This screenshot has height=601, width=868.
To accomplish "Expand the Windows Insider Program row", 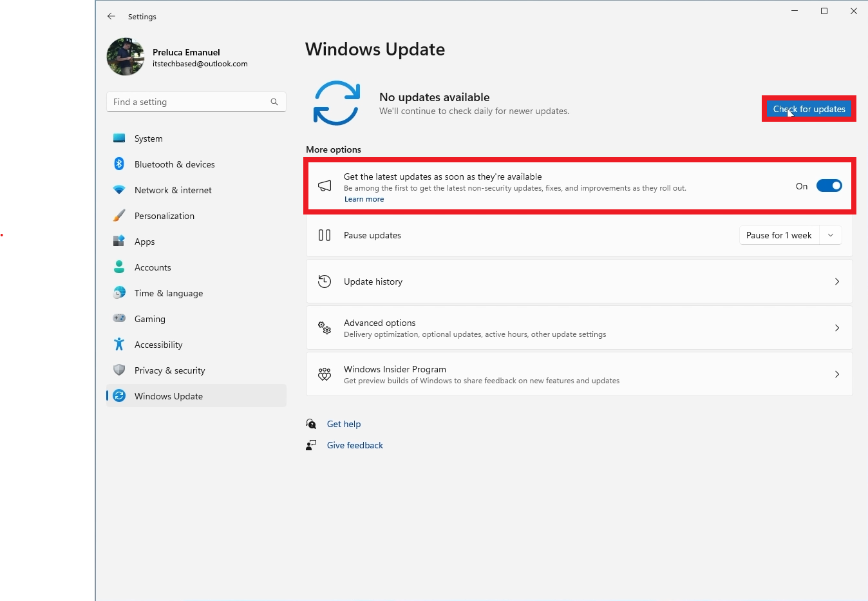I will pyautogui.click(x=837, y=374).
